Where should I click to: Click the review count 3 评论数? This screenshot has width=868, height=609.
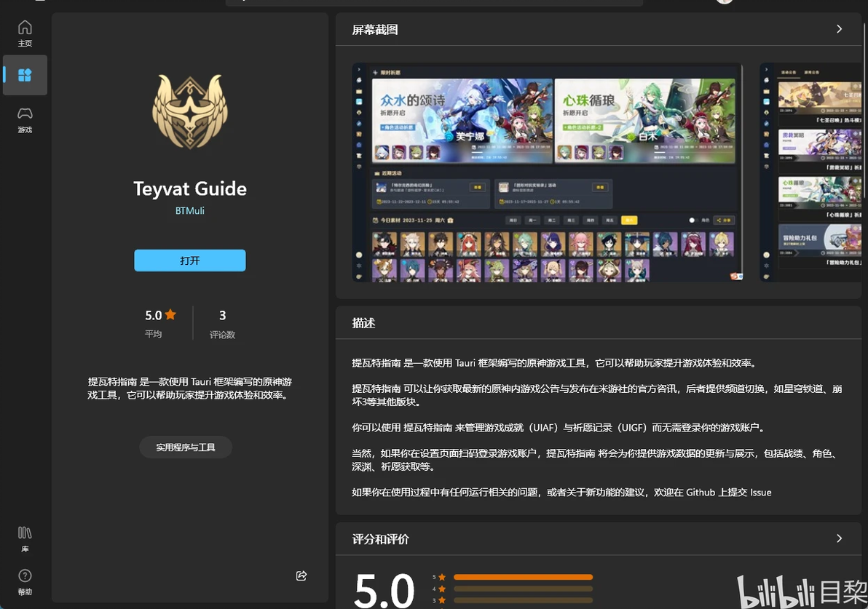point(222,323)
